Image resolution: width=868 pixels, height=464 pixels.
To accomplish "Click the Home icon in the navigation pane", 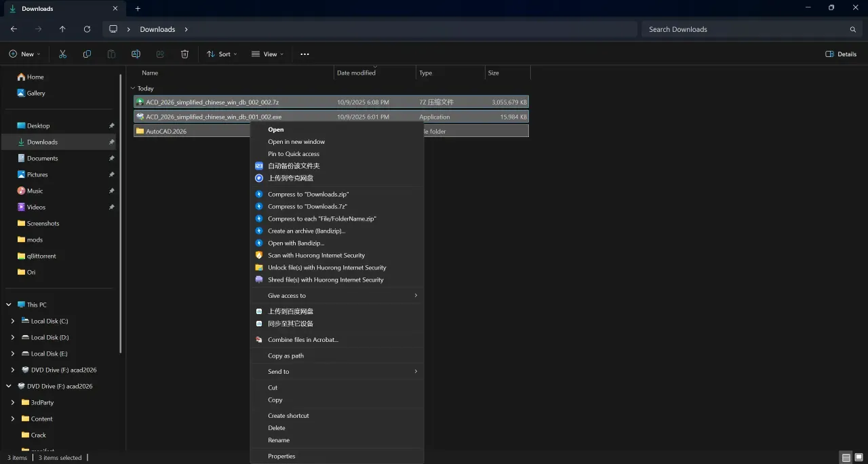I will click(x=21, y=77).
